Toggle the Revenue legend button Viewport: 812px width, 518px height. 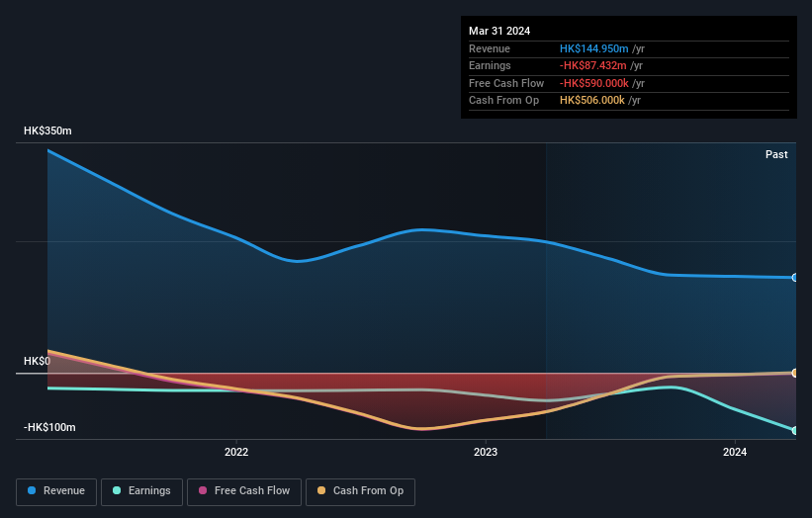56,491
